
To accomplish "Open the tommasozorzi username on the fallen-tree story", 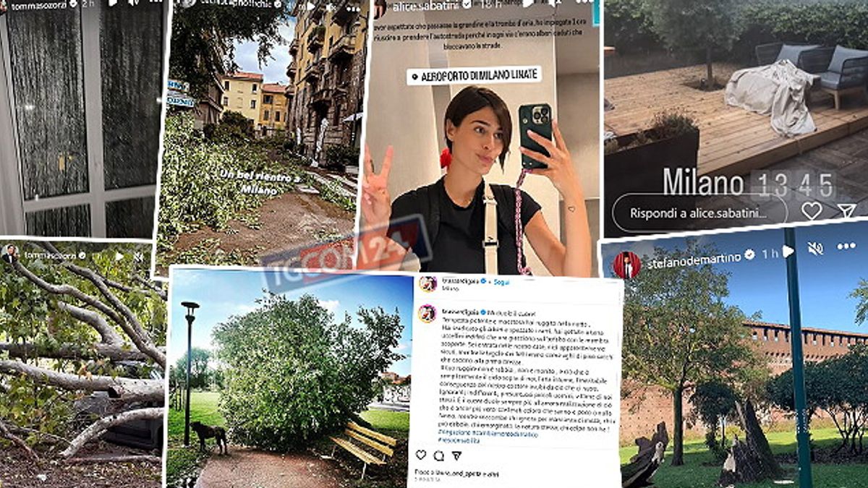I will (50, 255).
